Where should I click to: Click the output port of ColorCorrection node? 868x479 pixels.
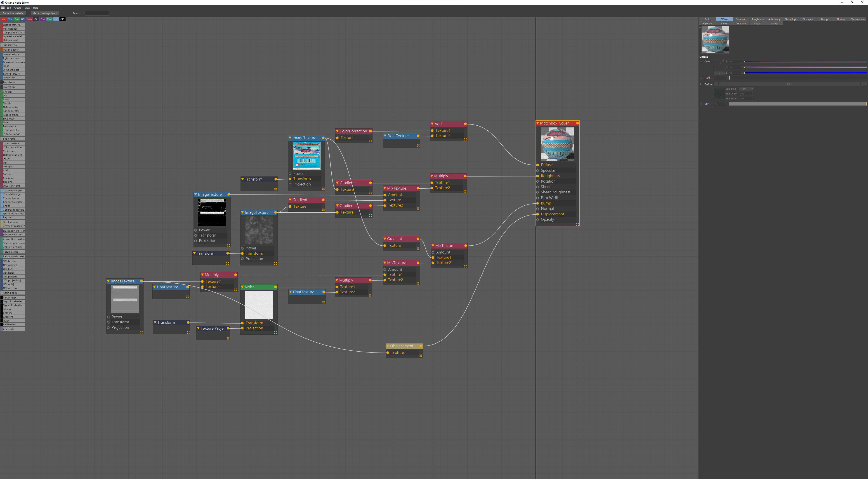click(370, 131)
